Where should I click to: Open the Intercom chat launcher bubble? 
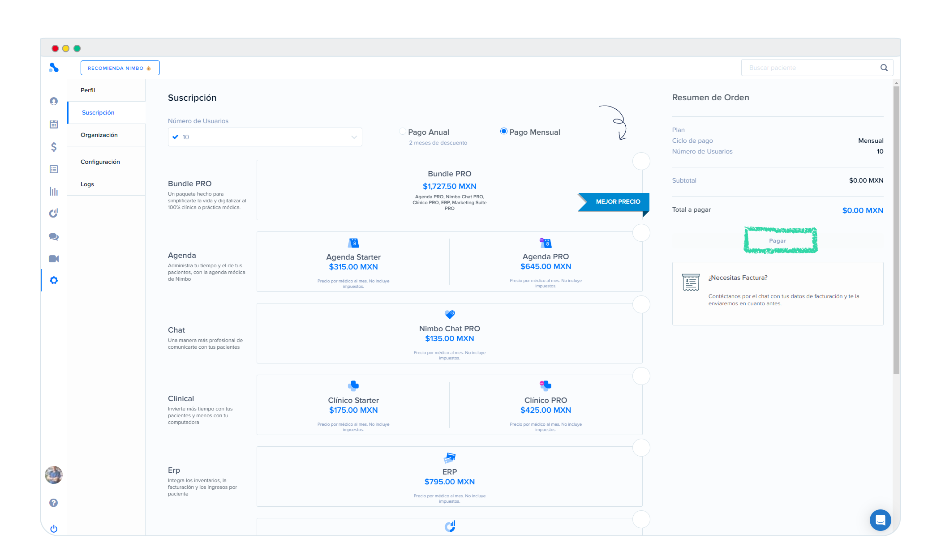coord(880,520)
